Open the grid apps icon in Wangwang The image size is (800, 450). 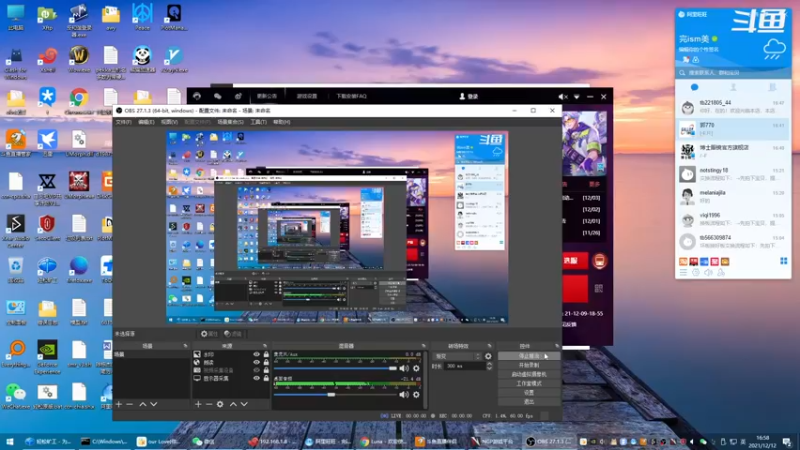[784, 261]
